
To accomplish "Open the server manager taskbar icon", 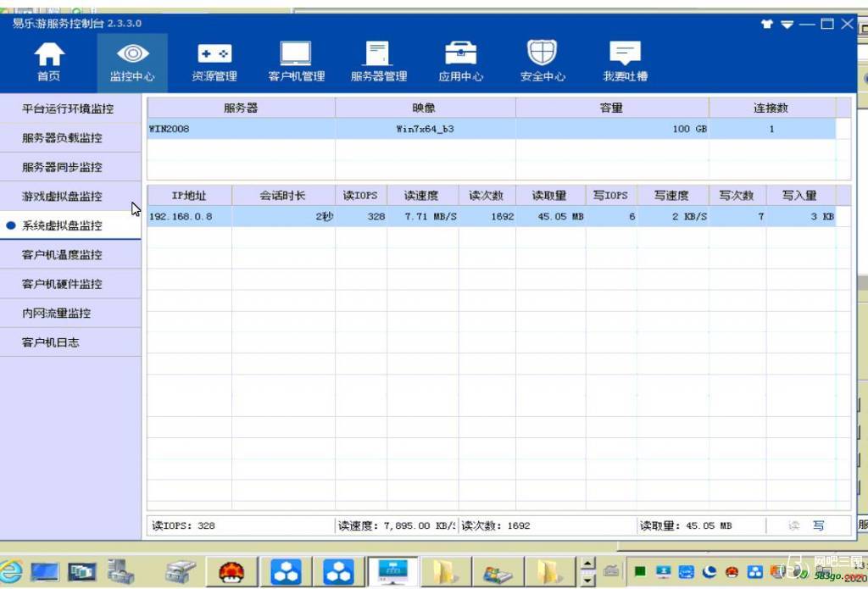I will (120, 570).
